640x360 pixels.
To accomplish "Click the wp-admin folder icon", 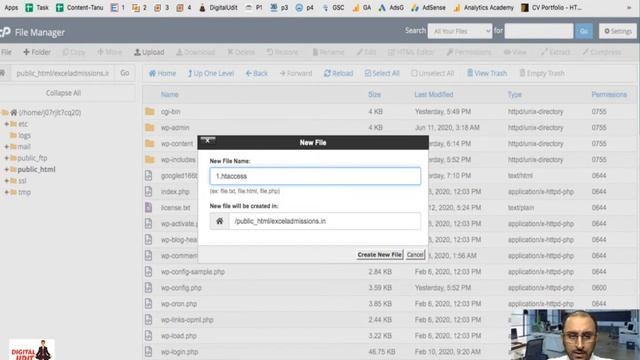I will (150, 128).
